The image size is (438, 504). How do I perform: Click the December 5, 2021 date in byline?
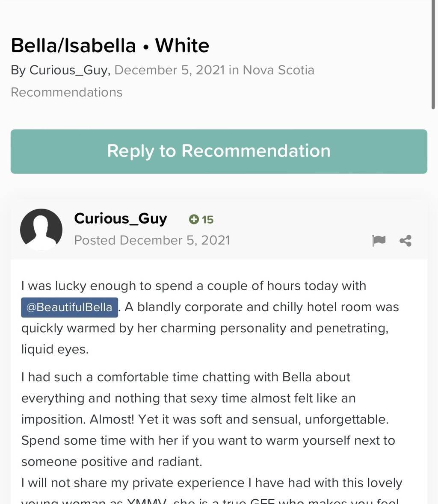pyautogui.click(x=169, y=70)
